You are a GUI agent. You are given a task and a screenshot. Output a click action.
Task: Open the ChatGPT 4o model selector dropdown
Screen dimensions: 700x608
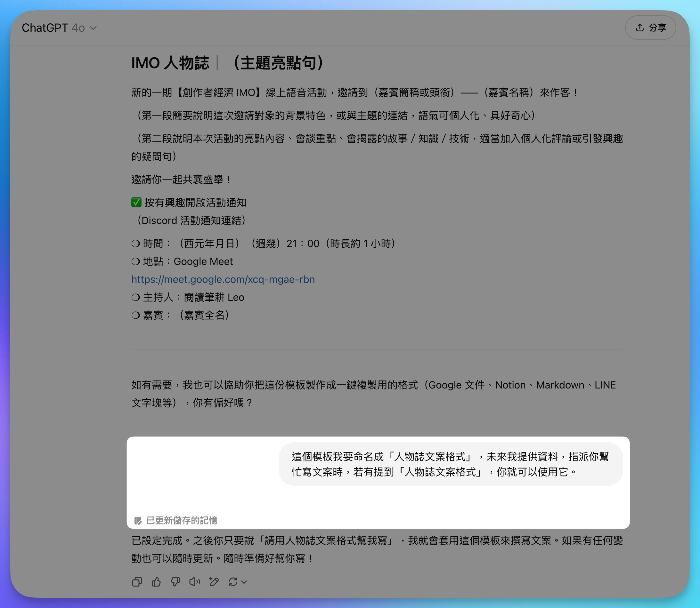(x=60, y=28)
